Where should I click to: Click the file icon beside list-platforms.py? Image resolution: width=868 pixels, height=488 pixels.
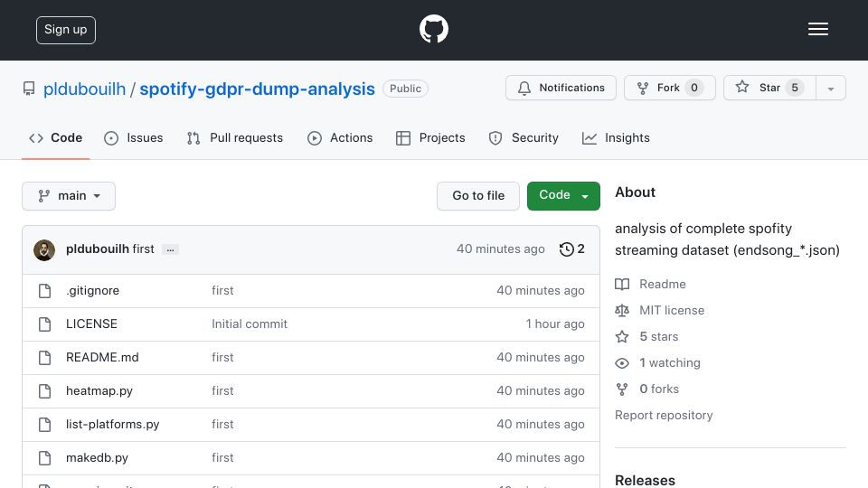pos(45,425)
